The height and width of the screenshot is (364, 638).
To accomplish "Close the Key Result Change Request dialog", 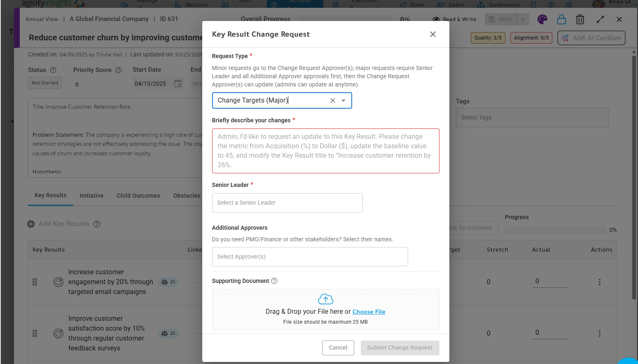I will point(432,34).
